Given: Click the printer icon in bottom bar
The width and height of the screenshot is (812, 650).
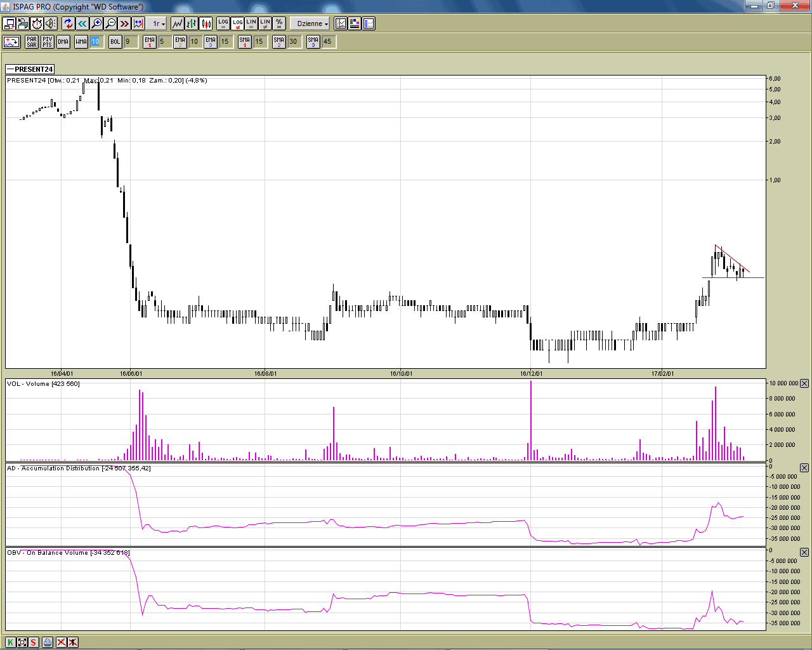Looking at the screenshot, I should [48, 642].
